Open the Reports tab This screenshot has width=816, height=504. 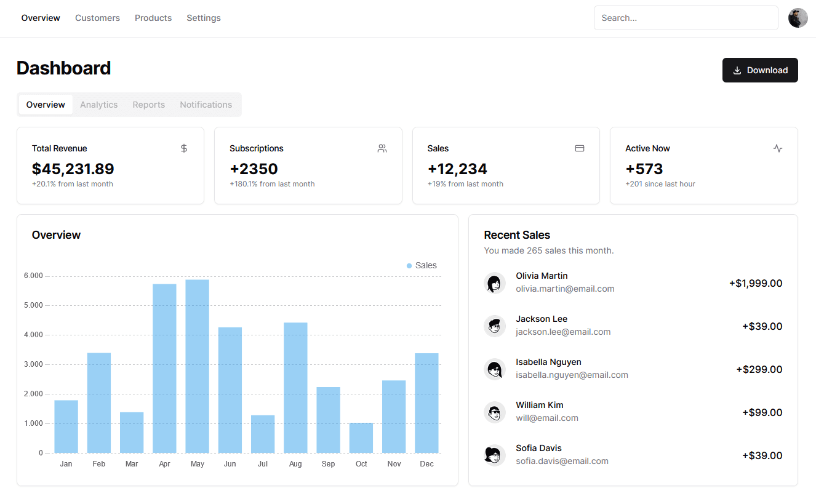click(x=148, y=105)
